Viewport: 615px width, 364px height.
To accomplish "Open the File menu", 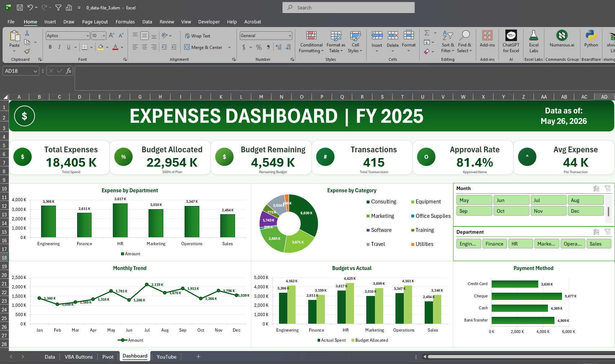I will pos(11,22).
